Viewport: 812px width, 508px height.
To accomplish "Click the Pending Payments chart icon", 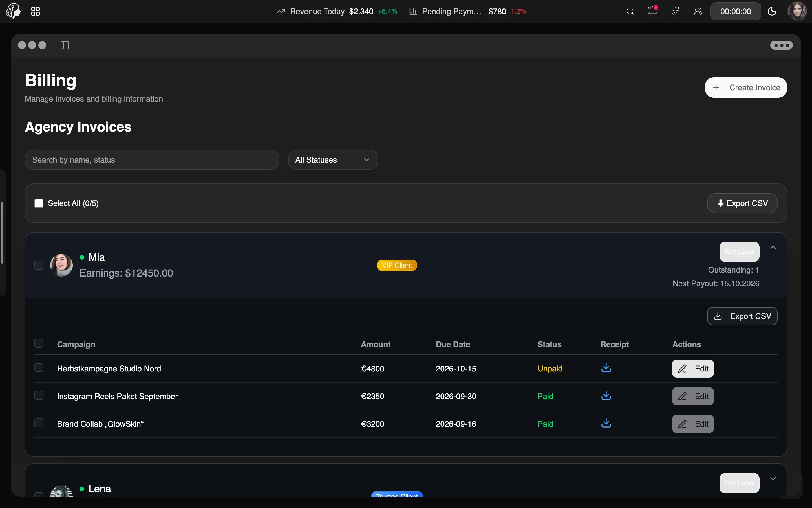I will pos(413,11).
